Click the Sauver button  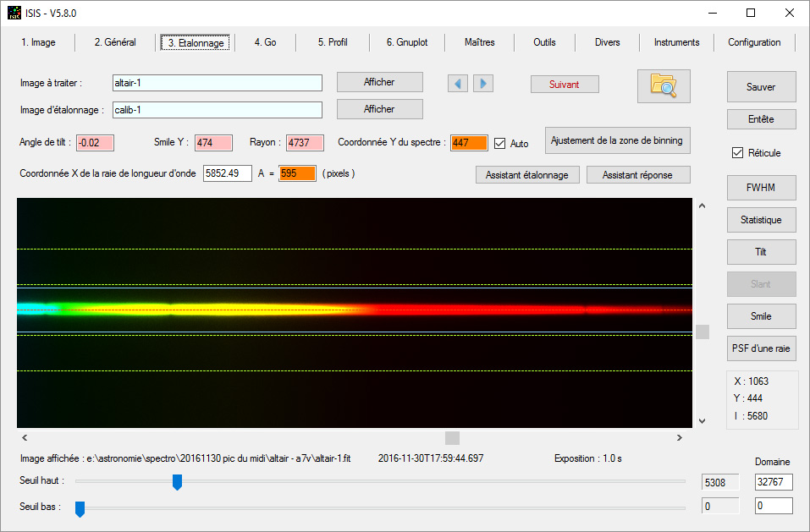pyautogui.click(x=761, y=86)
